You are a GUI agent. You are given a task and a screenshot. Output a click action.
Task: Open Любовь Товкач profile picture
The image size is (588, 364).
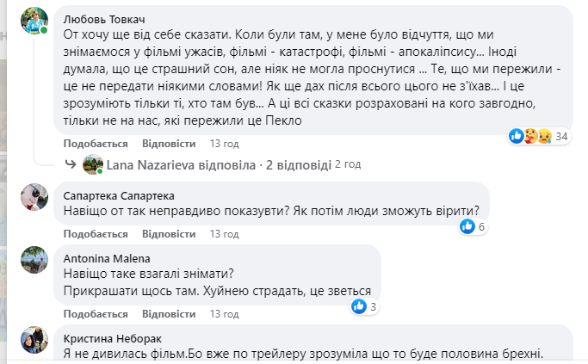(34, 19)
